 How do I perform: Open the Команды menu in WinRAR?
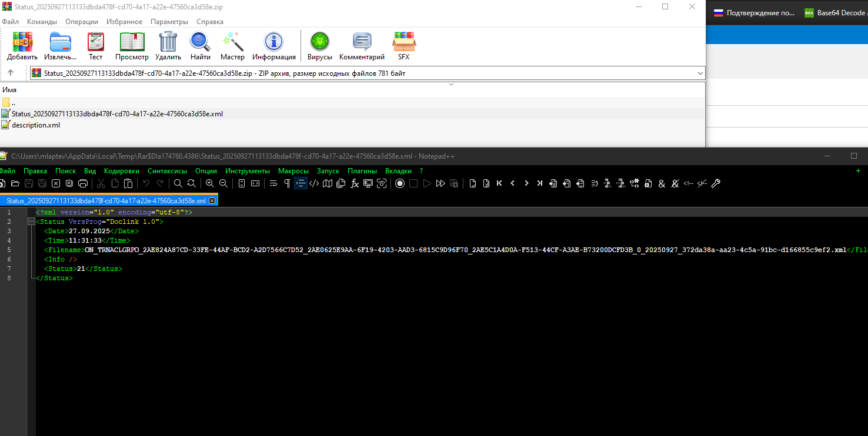(x=42, y=22)
